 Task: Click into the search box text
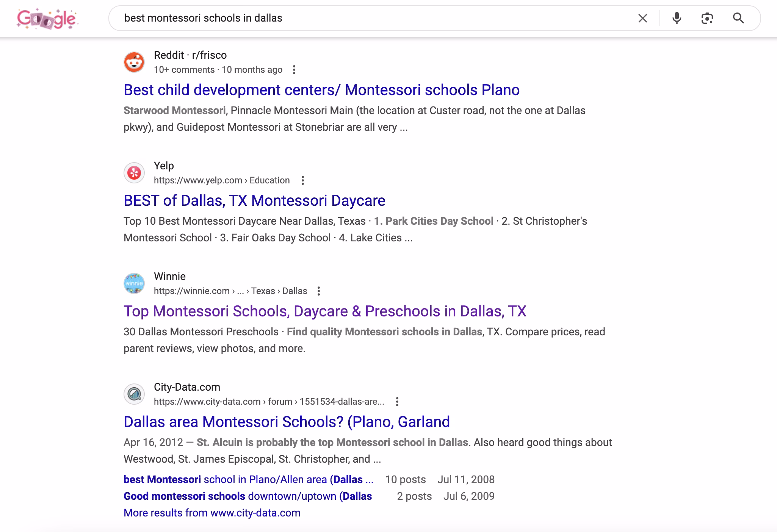pyautogui.click(x=203, y=18)
